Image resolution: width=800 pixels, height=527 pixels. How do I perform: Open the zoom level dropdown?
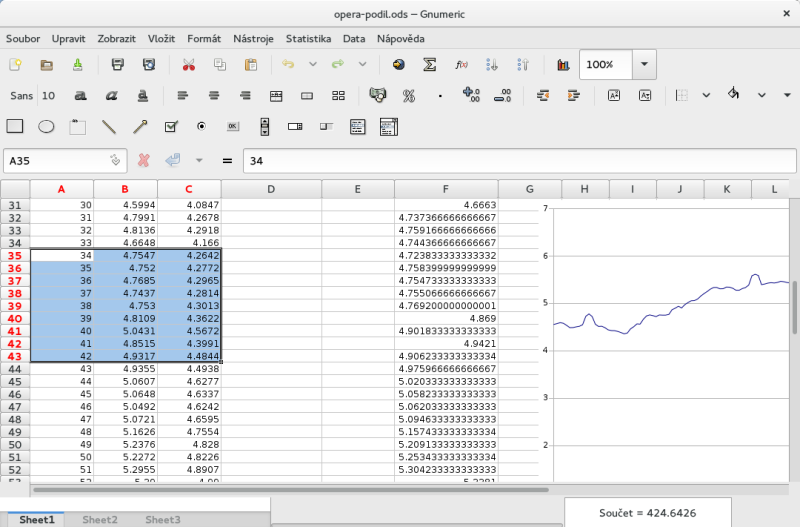(645, 65)
